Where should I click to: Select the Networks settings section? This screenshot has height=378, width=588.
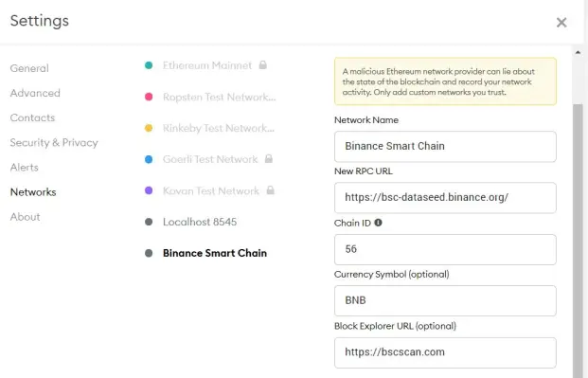tap(33, 192)
